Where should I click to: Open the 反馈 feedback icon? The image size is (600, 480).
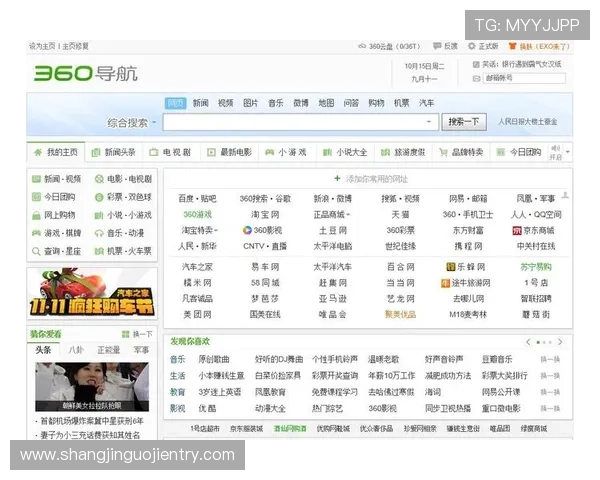coord(437,46)
